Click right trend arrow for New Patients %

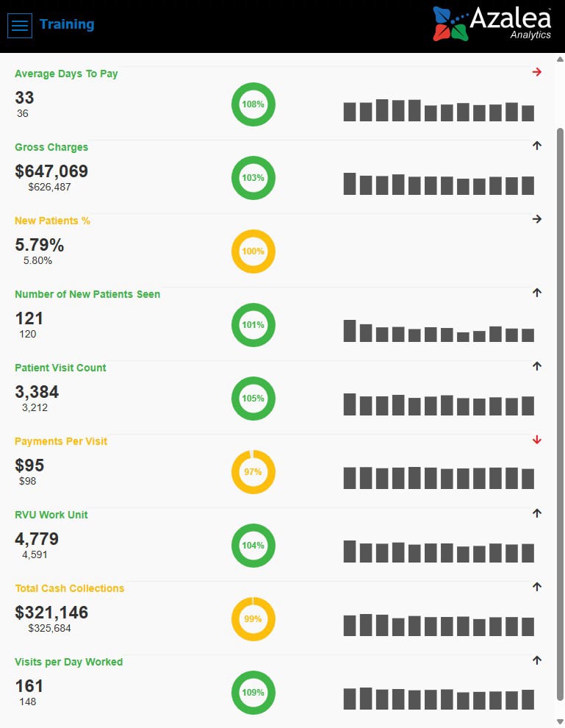click(537, 219)
